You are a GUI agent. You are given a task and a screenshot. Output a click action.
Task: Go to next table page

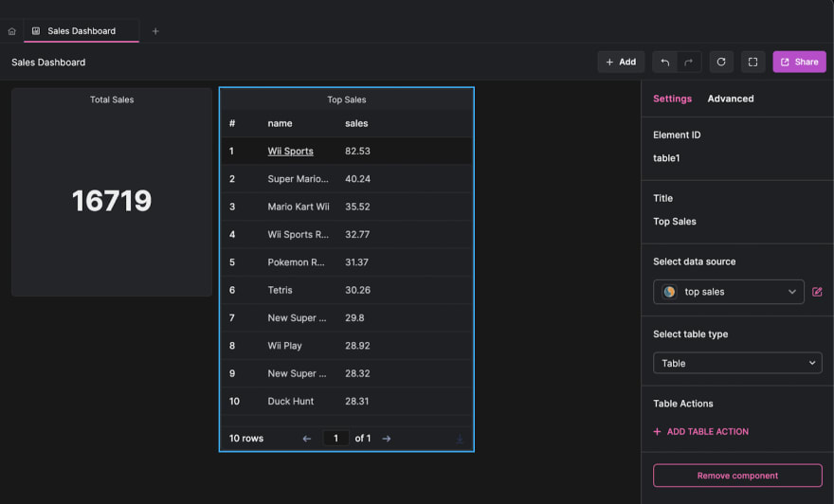tap(387, 439)
